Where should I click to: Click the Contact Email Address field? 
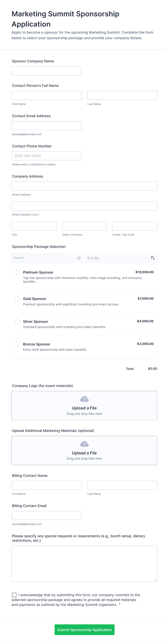click(46, 125)
